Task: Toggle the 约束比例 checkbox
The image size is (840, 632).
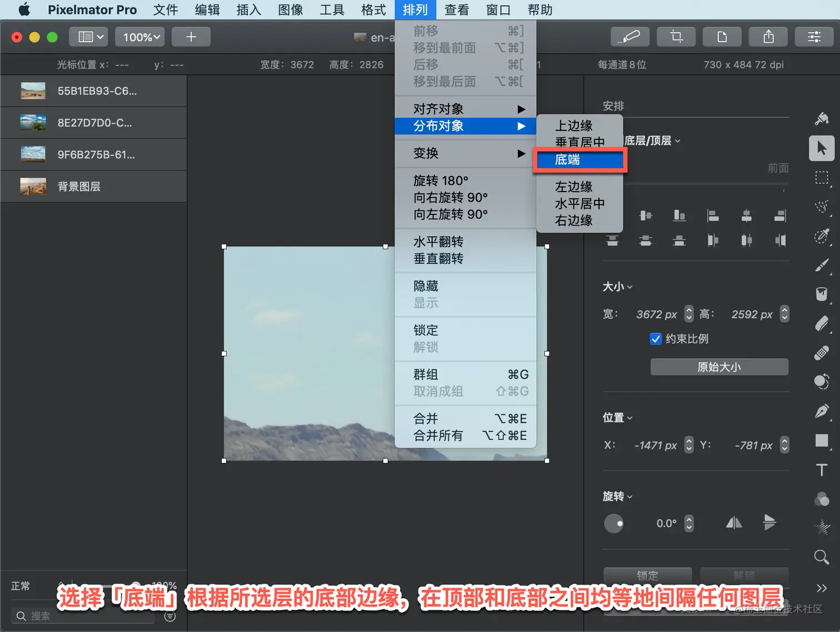Action: tap(656, 339)
